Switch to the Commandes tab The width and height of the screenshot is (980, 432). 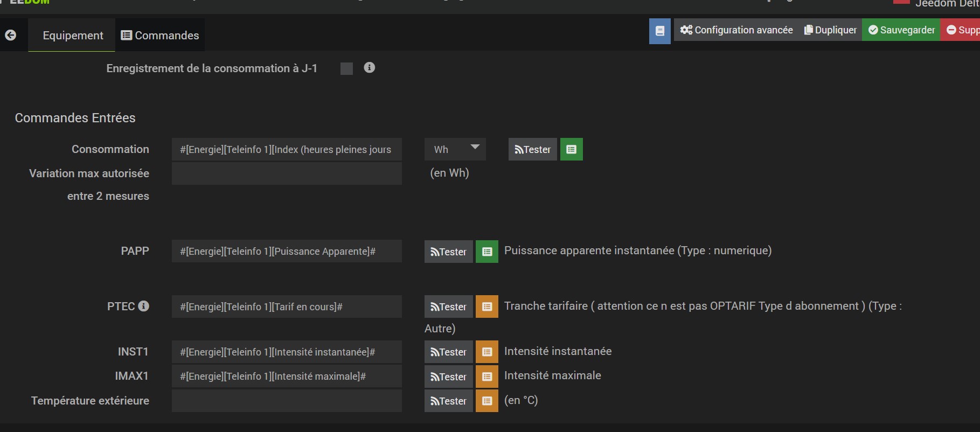(x=160, y=36)
